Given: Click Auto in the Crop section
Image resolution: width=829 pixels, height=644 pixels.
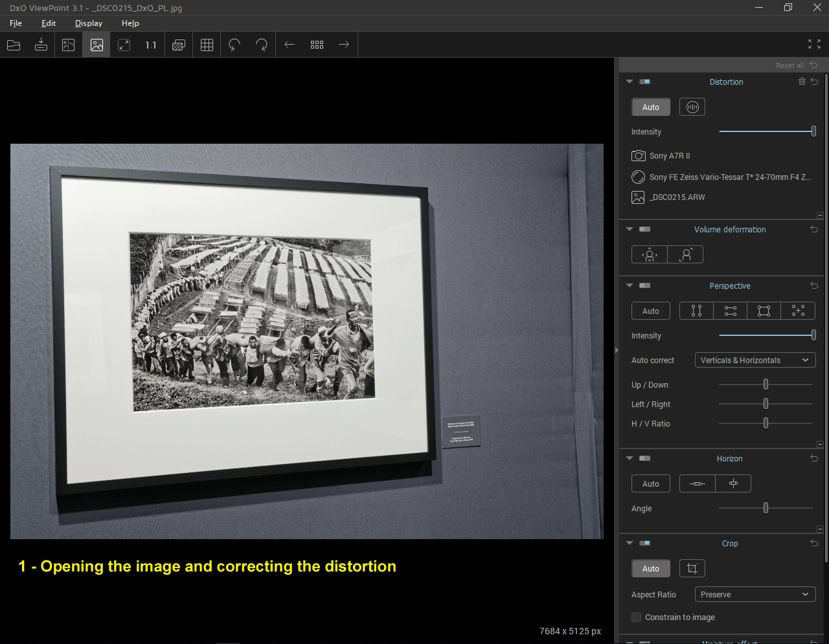Looking at the screenshot, I should pyautogui.click(x=651, y=568).
